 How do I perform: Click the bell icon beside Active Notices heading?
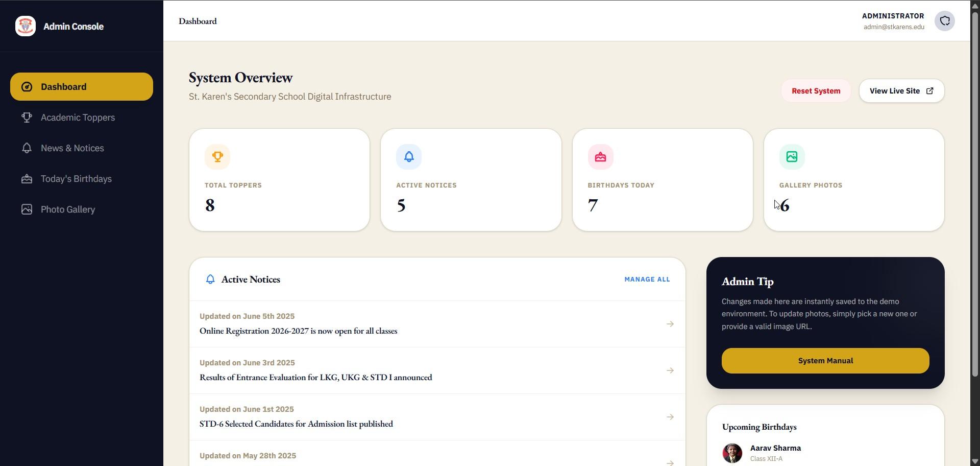coord(210,279)
